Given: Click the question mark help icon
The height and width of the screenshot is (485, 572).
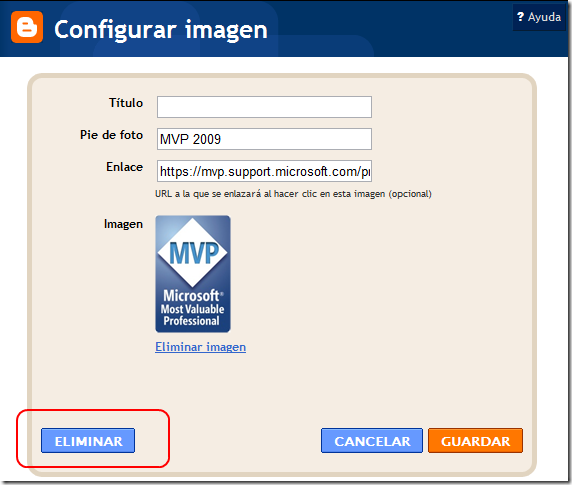Looking at the screenshot, I should coord(521,17).
